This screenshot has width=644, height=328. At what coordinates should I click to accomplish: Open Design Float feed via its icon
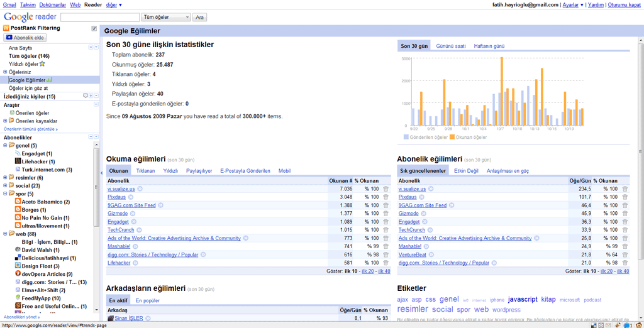pyautogui.click(x=18, y=266)
